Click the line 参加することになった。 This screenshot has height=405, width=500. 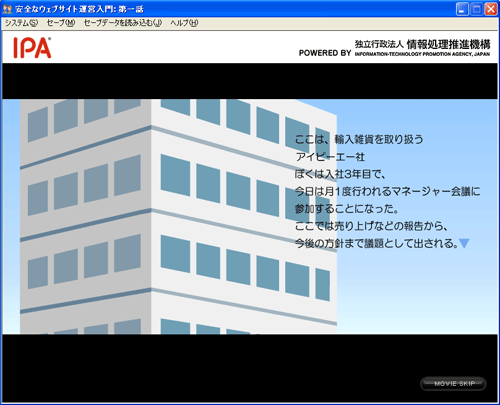point(347,209)
